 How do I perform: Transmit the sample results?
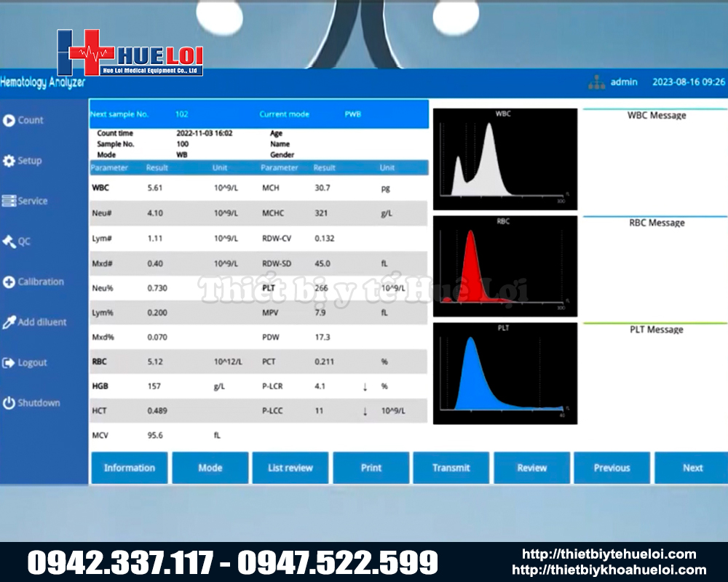tap(451, 468)
